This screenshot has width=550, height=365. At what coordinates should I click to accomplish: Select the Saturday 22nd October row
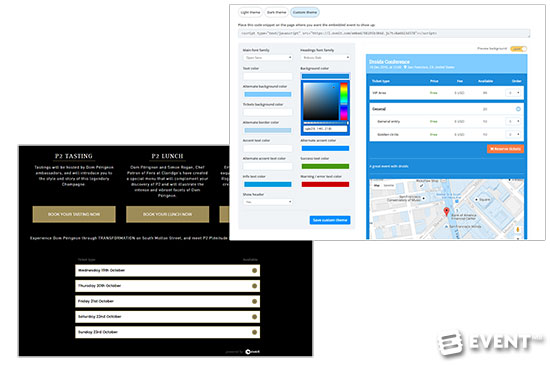click(167, 317)
